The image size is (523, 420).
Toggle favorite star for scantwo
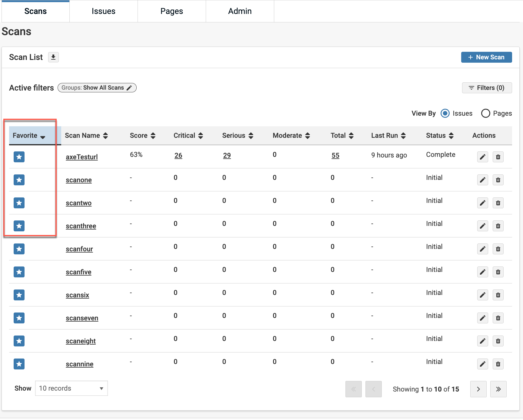[19, 203]
